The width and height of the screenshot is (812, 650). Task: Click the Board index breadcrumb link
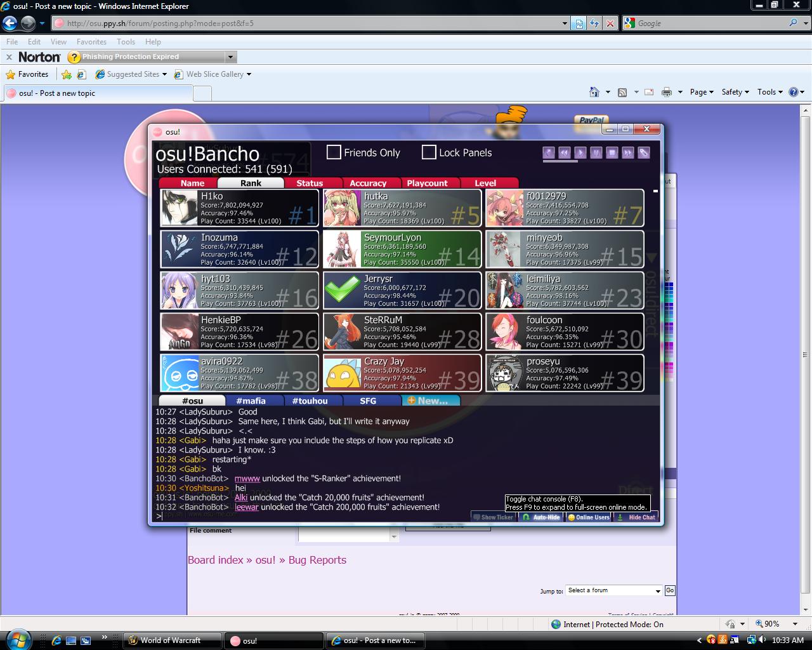pos(216,560)
